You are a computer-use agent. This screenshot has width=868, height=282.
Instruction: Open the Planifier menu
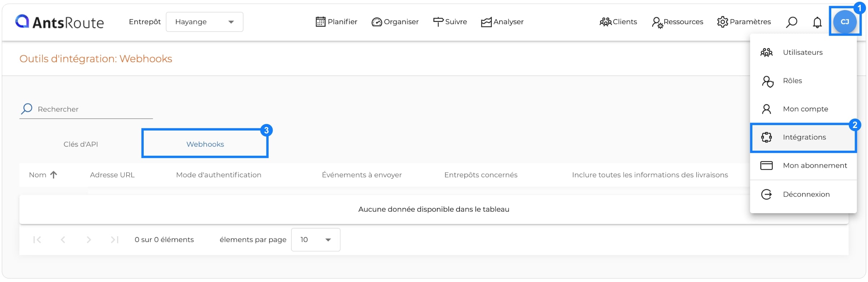pyautogui.click(x=336, y=22)
